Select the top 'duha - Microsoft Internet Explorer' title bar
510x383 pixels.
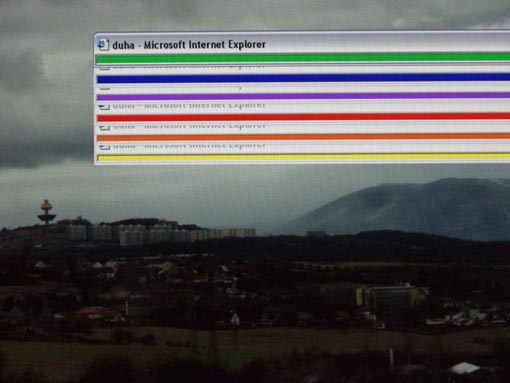click(302, 44)
